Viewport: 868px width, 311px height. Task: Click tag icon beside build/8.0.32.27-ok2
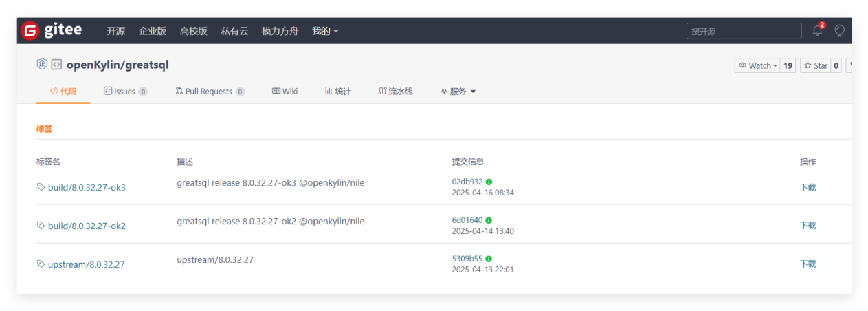coord(41,226)
